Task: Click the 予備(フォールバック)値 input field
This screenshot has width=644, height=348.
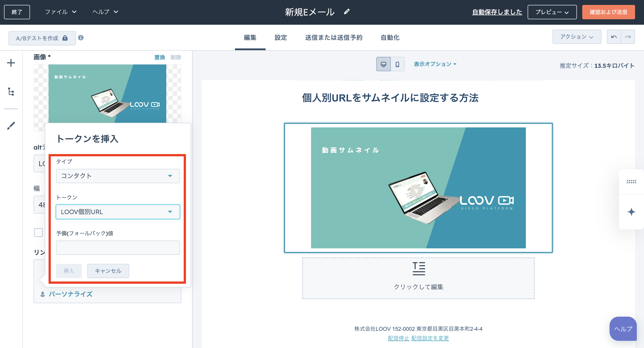Action: point(118,248)
